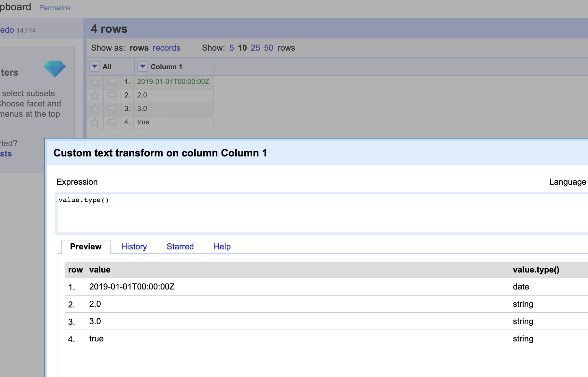This screenshot has height=377, width=588.
Task: Click the 'date' type result in preview
Action: [x=521, y=287]
